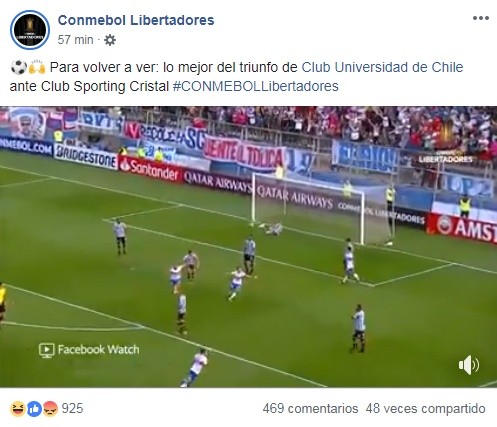This screenshot has width=497, height=427.
Task: Click the goal net area in the video
Action: (x=307, y=207)
